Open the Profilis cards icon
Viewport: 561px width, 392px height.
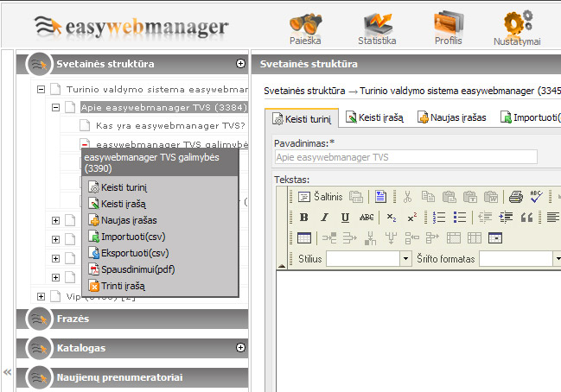click(x=449, y=28)
